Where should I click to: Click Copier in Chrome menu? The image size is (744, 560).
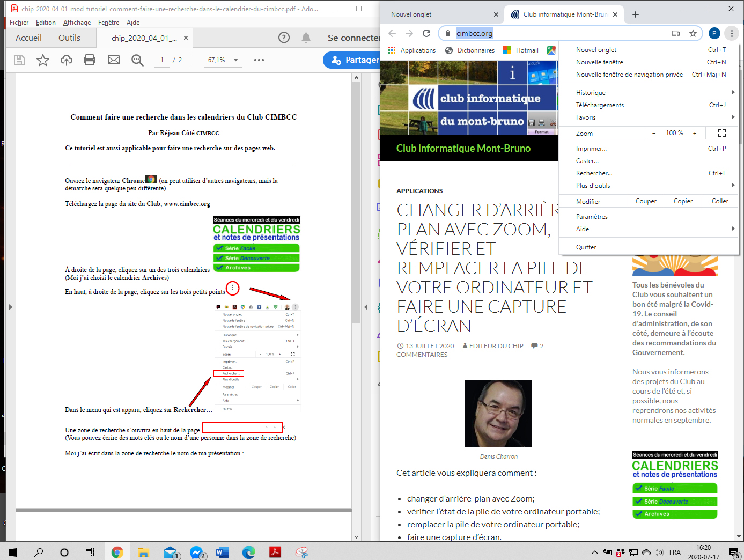(683, 201)
